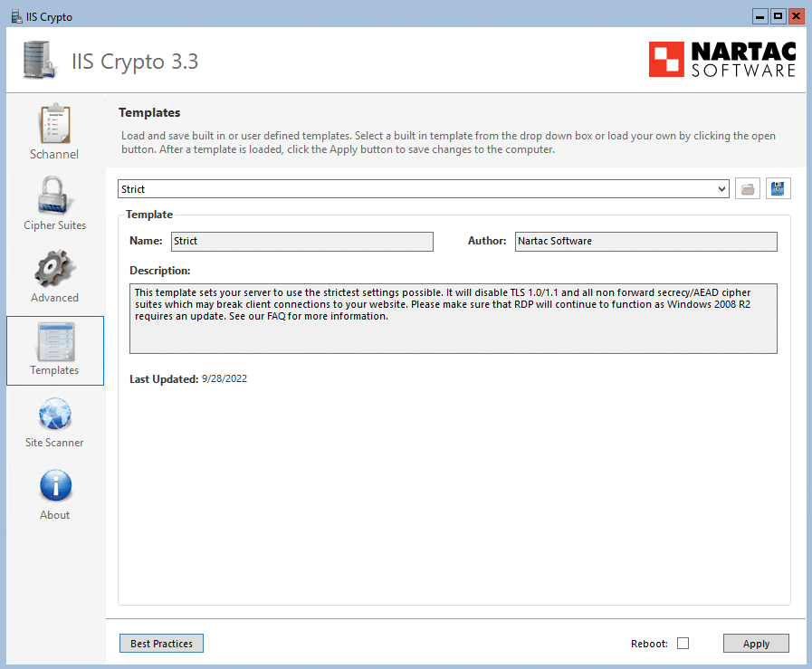This screenshot has width=812, height=669.
Task: Click the Reboot label
Action: point(649,644)
